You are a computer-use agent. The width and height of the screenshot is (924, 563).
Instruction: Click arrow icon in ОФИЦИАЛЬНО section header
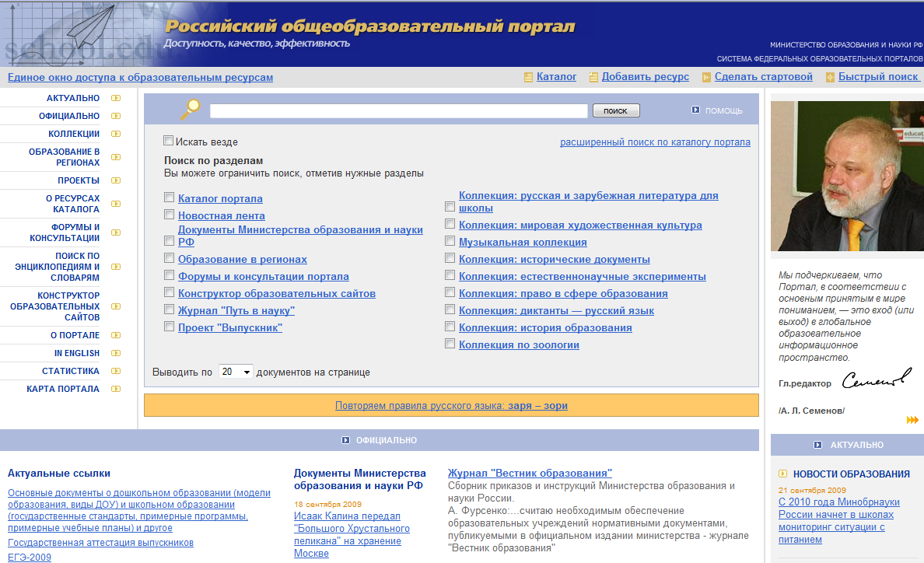pos(346,440)
